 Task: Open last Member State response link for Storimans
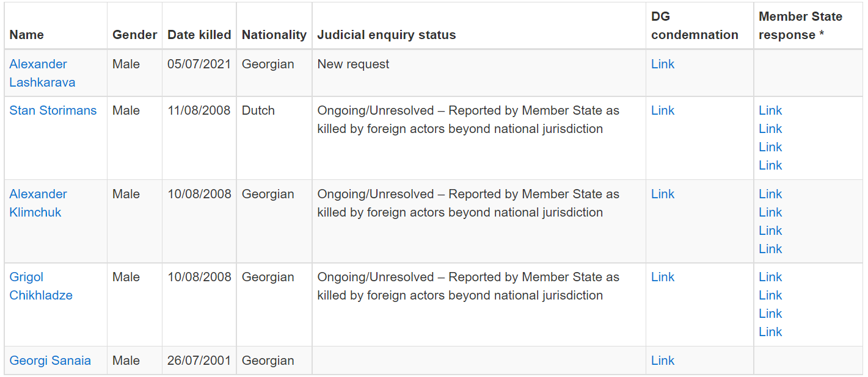tap(770, 165)
